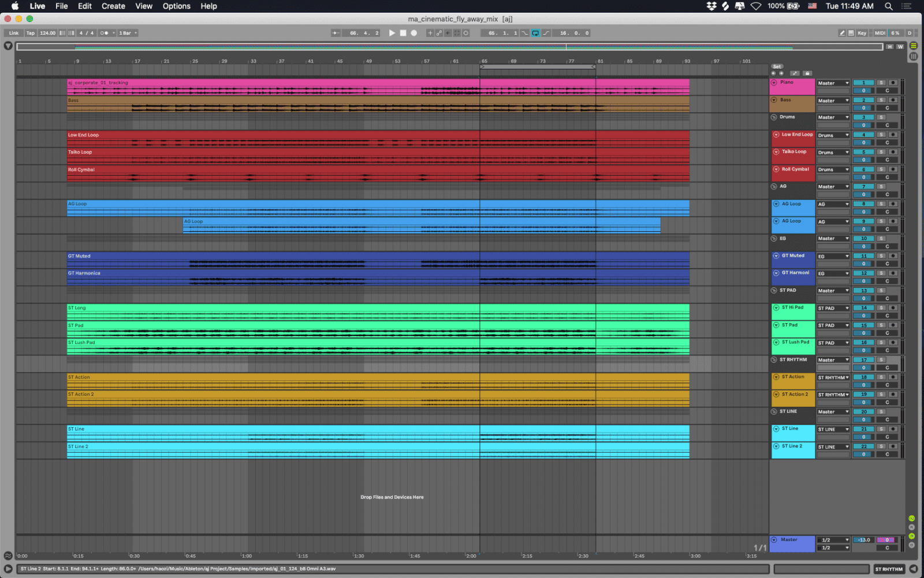924x578 pixels.
Task: Open the Edit menu
Action: pyautogui.click(x=85, y=6)
